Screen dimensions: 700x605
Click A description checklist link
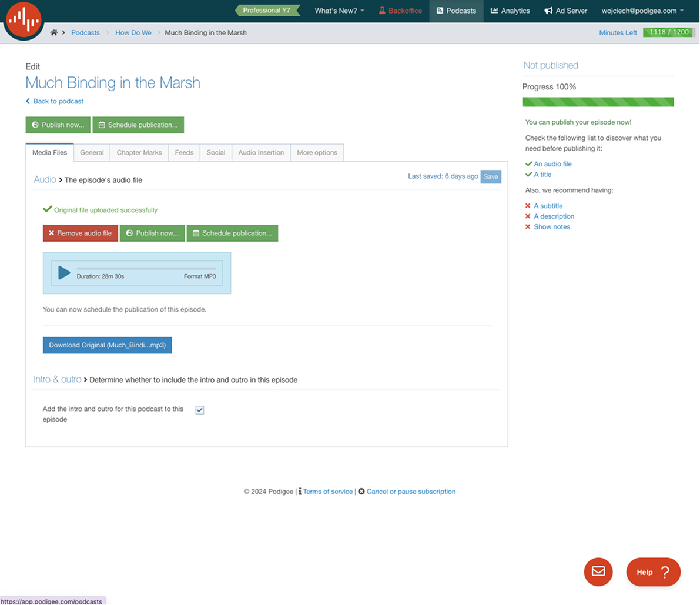pyautogui.click(x=554, y=216)
